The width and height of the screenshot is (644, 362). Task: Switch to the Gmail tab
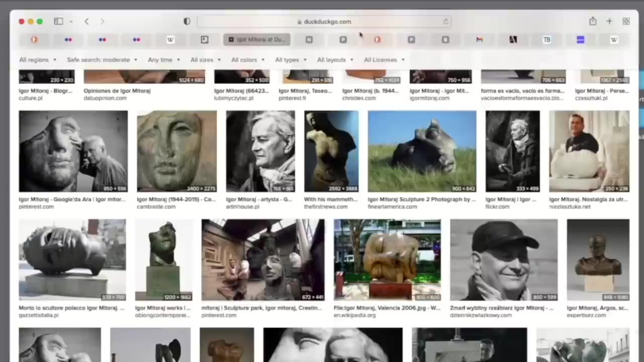click(x=479, y=39)
